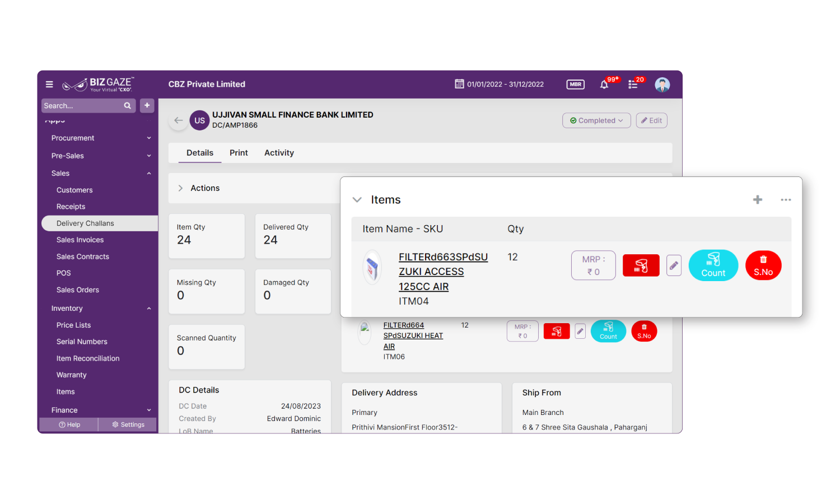
Task: Add item with plus icon in Items panel
Action: click(x=758, y=200)
